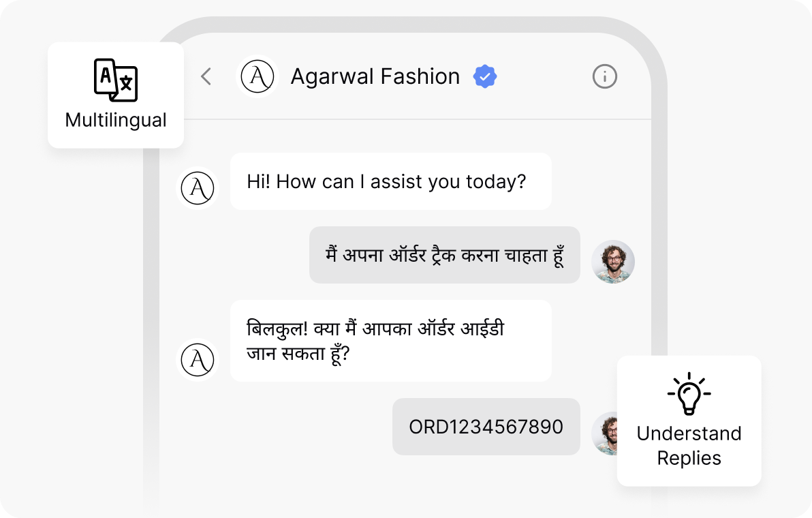Click the blue verified badge

(x=485, y=76)
